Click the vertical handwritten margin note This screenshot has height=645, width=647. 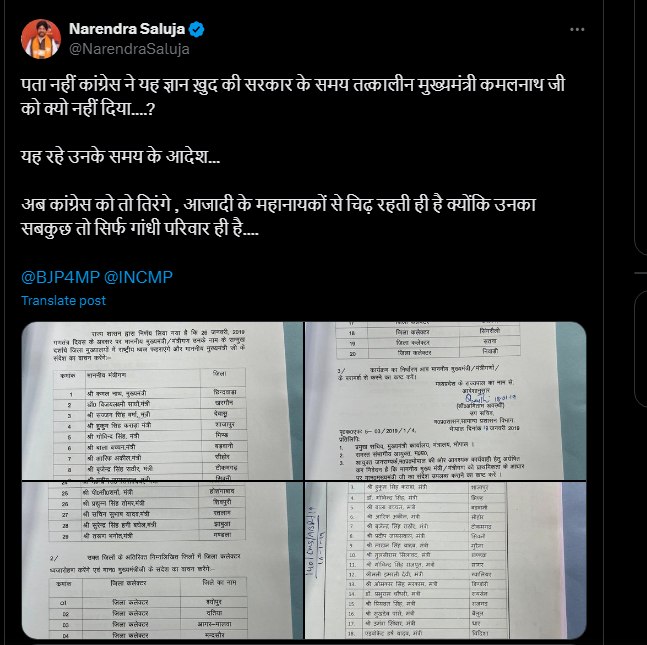(x=314, y=541)
